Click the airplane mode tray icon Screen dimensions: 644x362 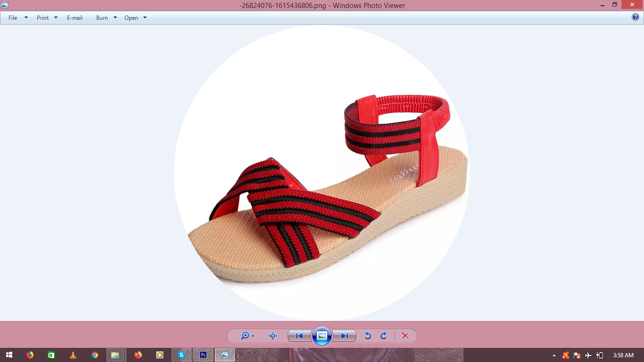pyautogui.click(x=588, y=355)
